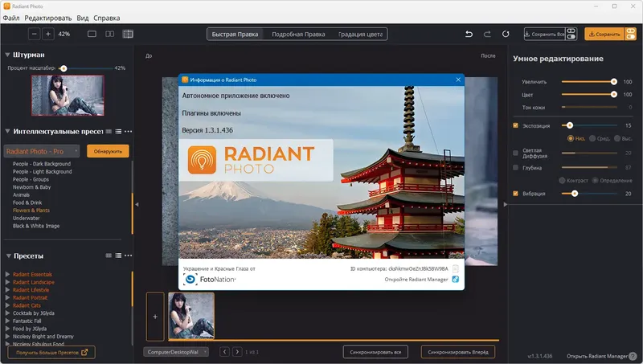Open the Вид menu
Viewport: 643px width, 364px height.
click(83, 18)
